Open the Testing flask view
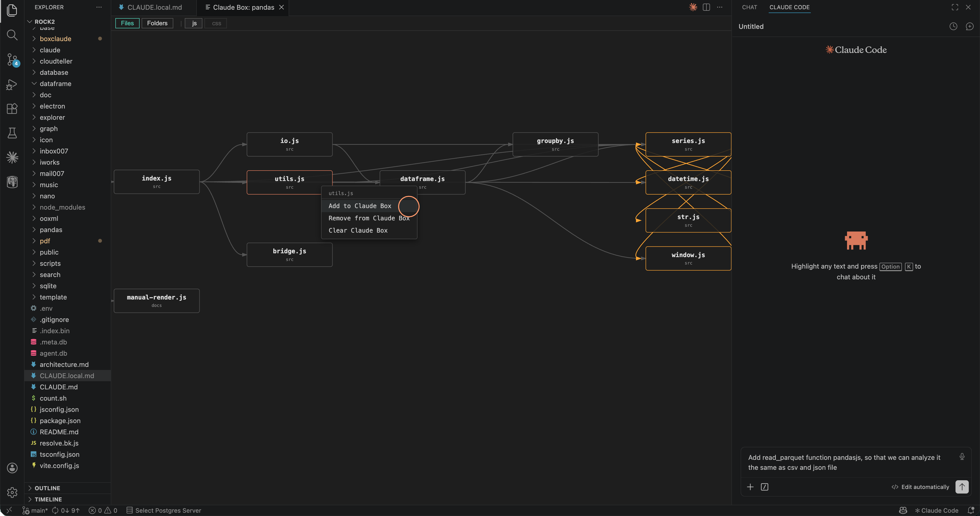Screen dimensions: 980x516 (x=12, y=133)
